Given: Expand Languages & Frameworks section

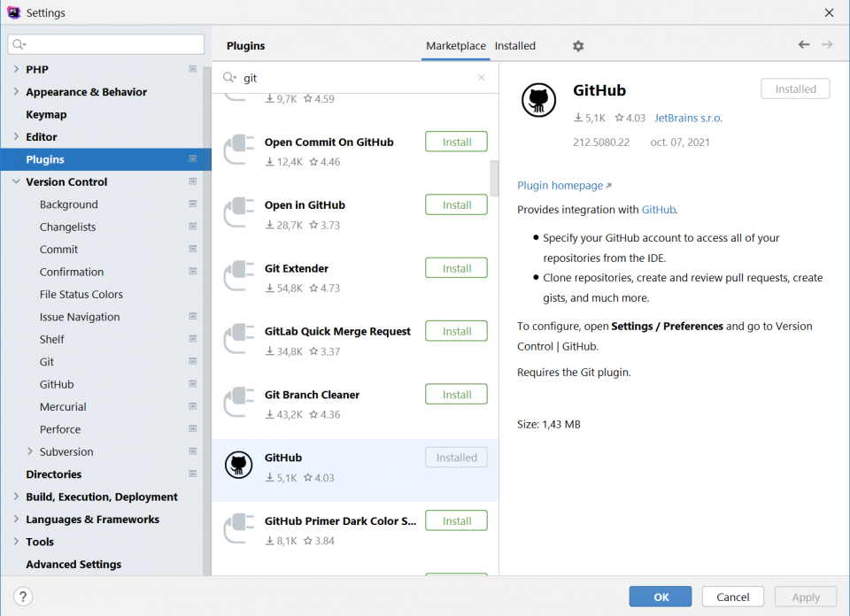Looking at the screenshot, I should (16, 519).
